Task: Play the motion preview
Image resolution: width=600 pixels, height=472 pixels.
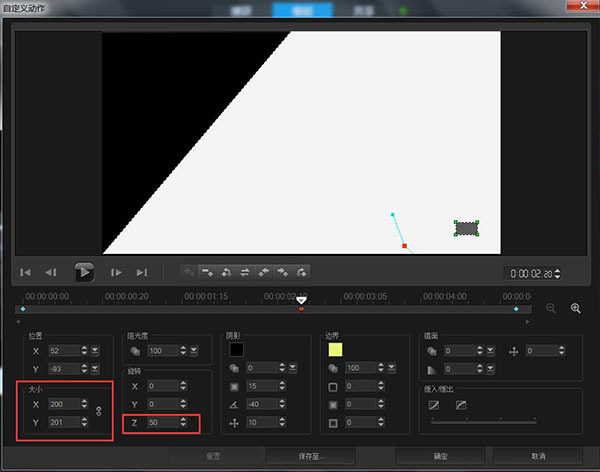Action: [84, 272]
